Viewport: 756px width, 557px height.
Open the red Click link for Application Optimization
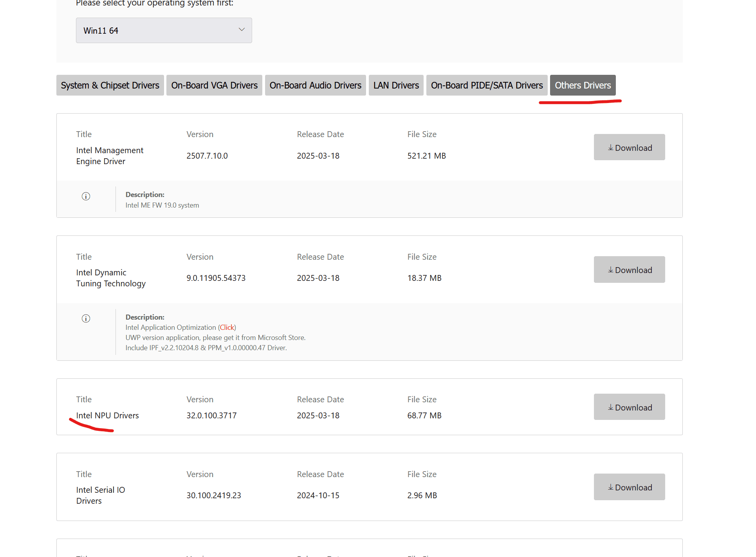(x=227, y=327)
